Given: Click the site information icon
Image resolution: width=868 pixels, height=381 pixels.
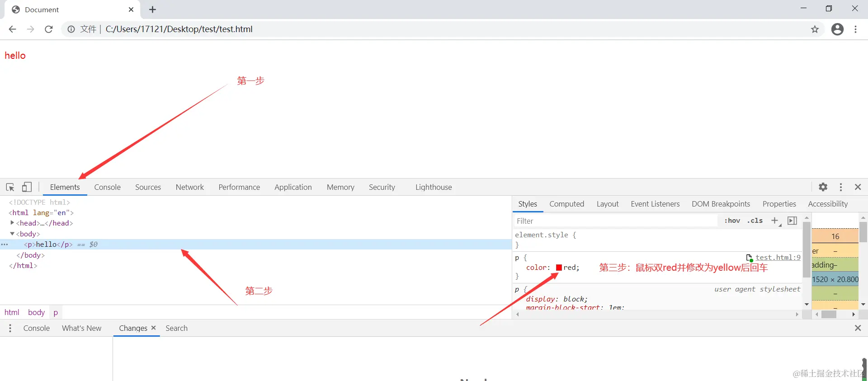Looking at the screenshot, I should (x=71, y=29).
